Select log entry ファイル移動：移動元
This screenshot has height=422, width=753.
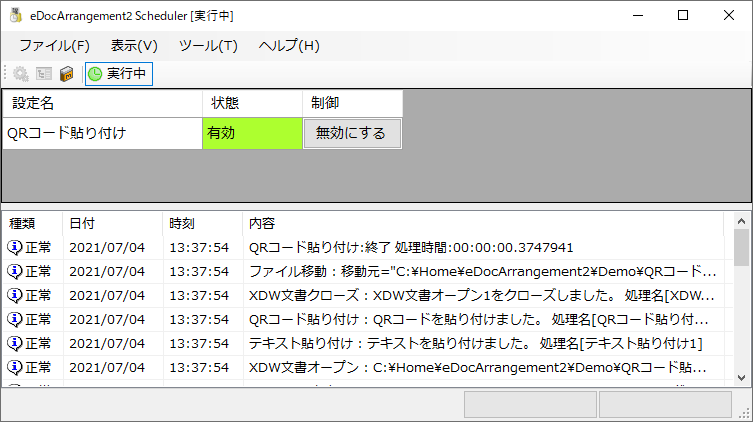(483, 272)
